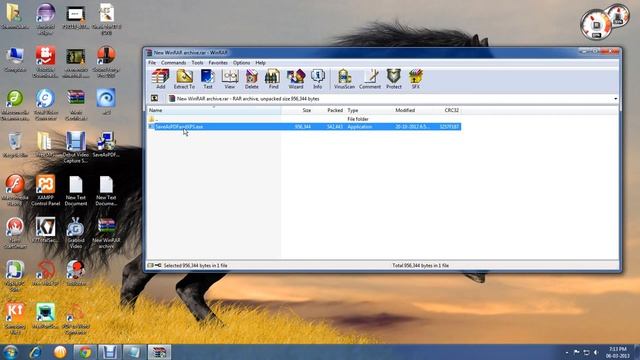Select the first New Text Document icon

click(76, 191)
